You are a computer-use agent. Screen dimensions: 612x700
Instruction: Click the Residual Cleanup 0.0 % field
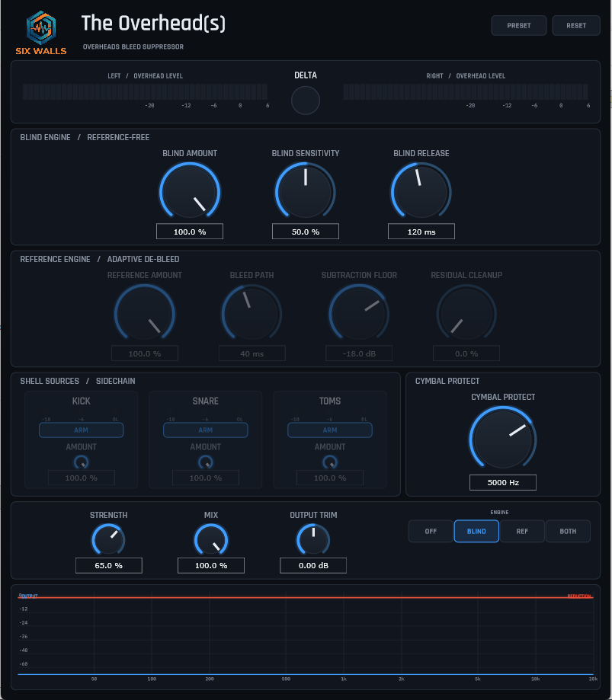coord(466,353)
